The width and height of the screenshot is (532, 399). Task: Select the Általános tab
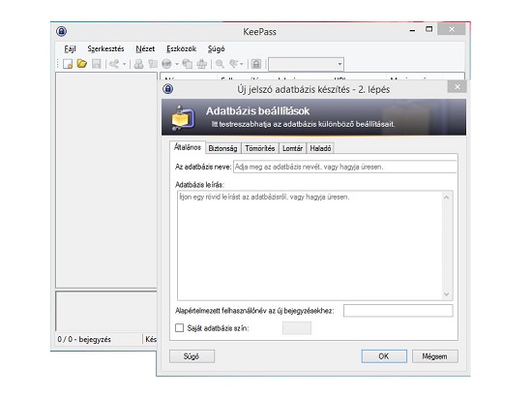pyautogui.click(x=188, y=147)
